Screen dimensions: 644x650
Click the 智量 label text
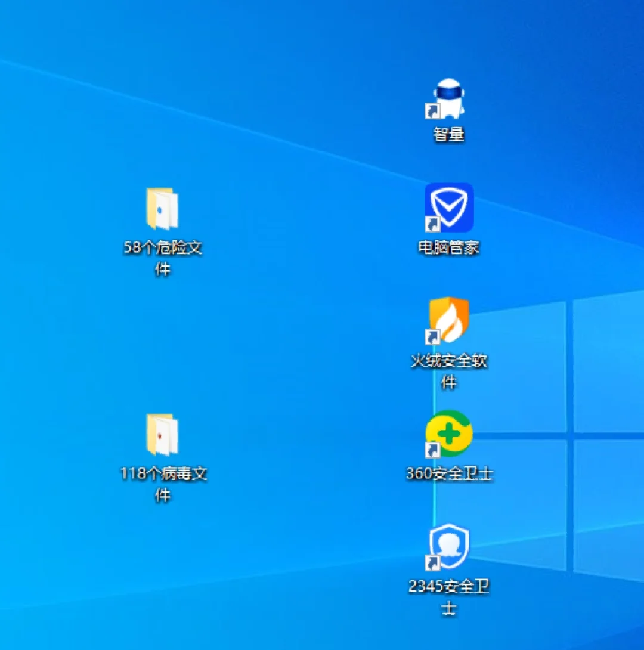point(449,134)
